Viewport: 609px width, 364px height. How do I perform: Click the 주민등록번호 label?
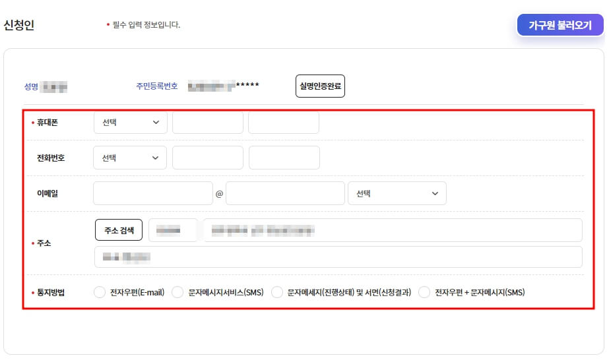tap(157, 86)
